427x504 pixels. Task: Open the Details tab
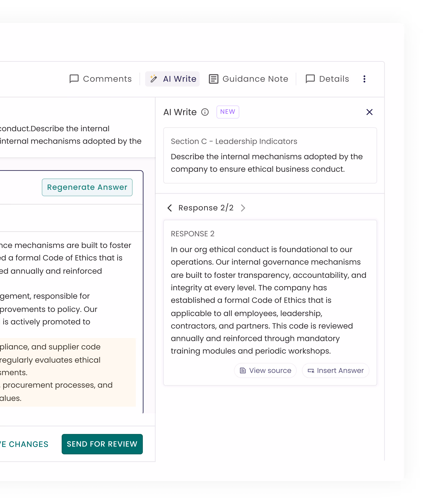[x=327, y=79]
